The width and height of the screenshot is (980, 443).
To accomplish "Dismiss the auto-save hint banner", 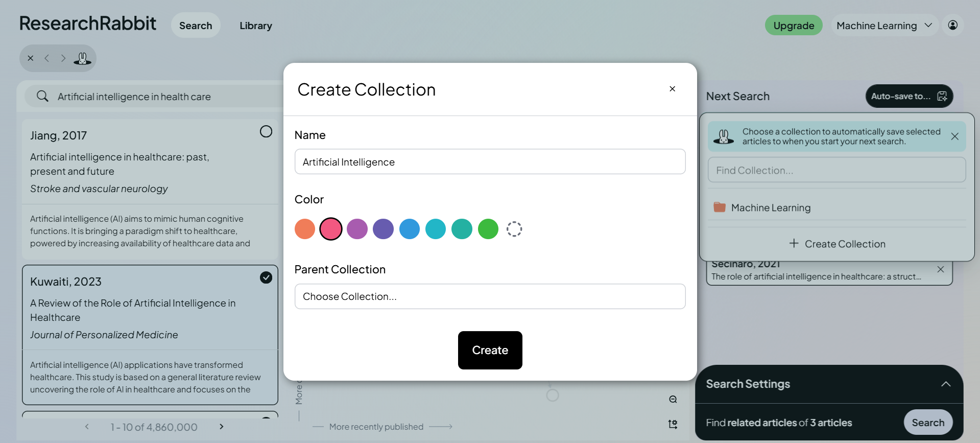I will [x=954, y=136].
